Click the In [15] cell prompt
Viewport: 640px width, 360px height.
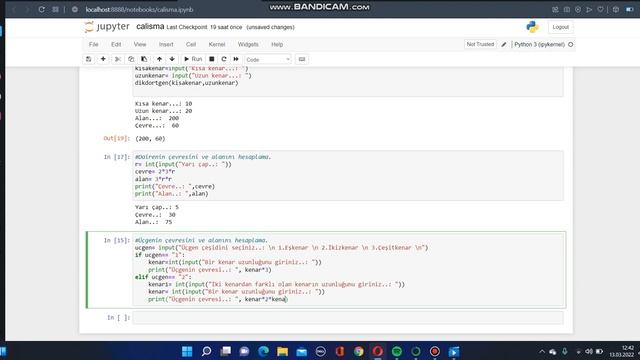[116, 240]
